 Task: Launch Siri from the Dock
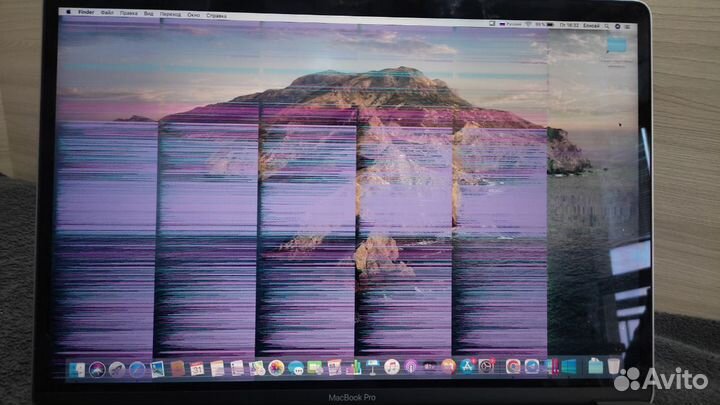(97, 369)
